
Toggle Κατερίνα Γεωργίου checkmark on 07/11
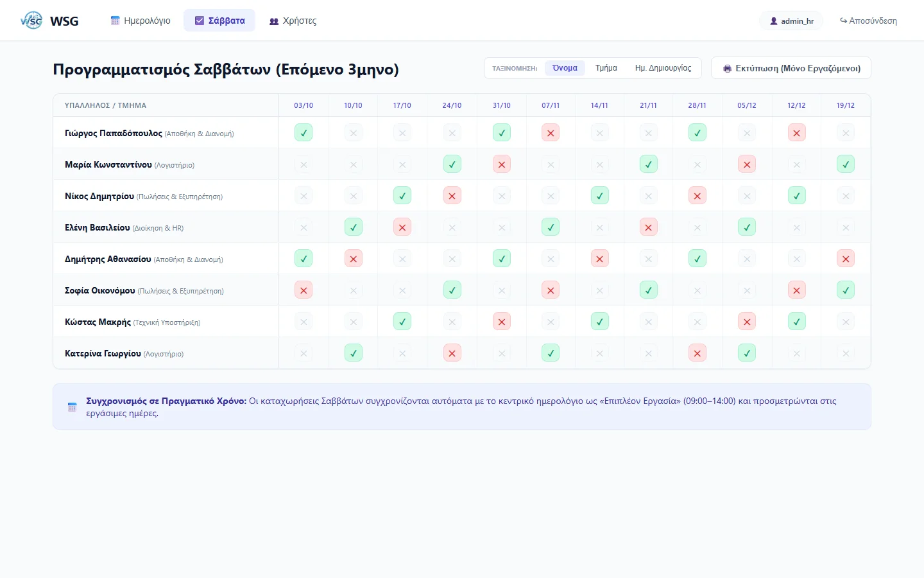(x=551, y=353)
